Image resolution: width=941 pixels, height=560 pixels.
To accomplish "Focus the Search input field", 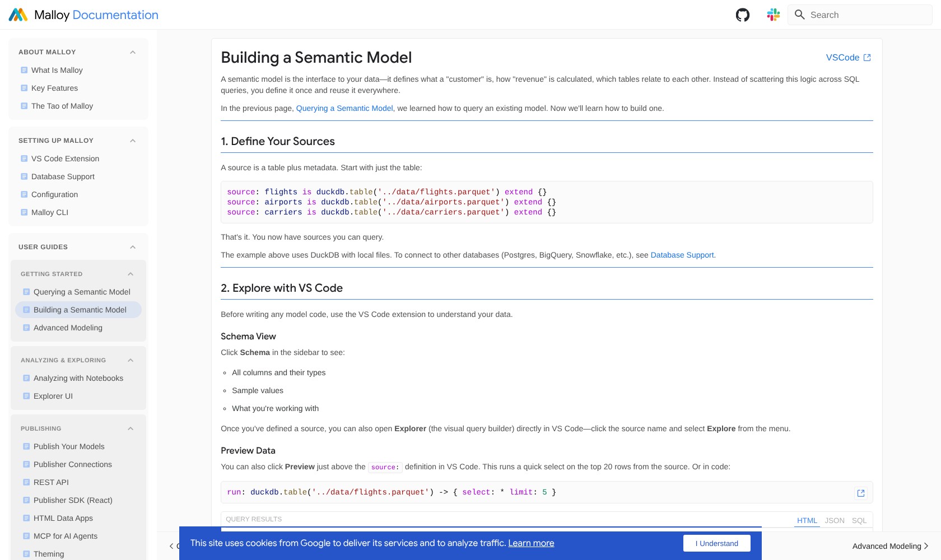I will (860, 15).
